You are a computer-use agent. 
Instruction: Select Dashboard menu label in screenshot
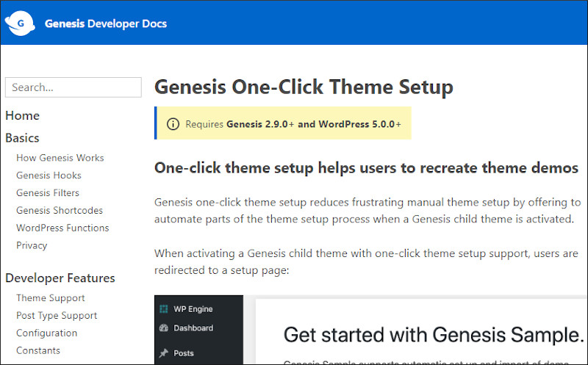(193, 328)
